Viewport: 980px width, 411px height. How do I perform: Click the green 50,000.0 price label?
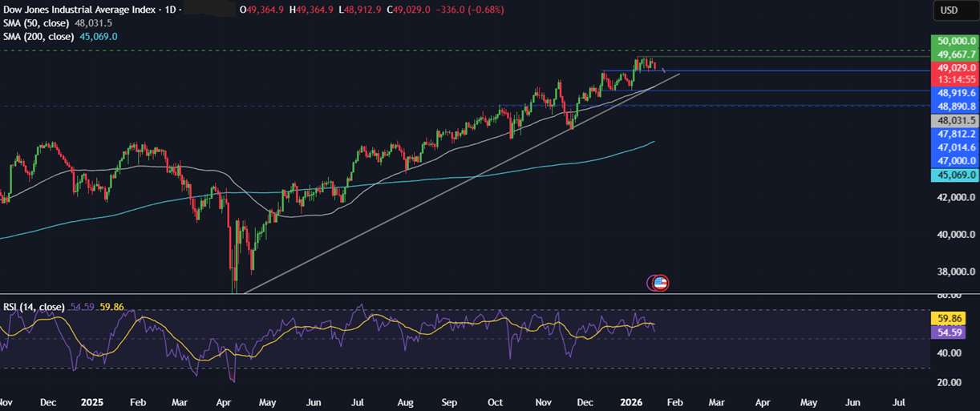(954, 41)
